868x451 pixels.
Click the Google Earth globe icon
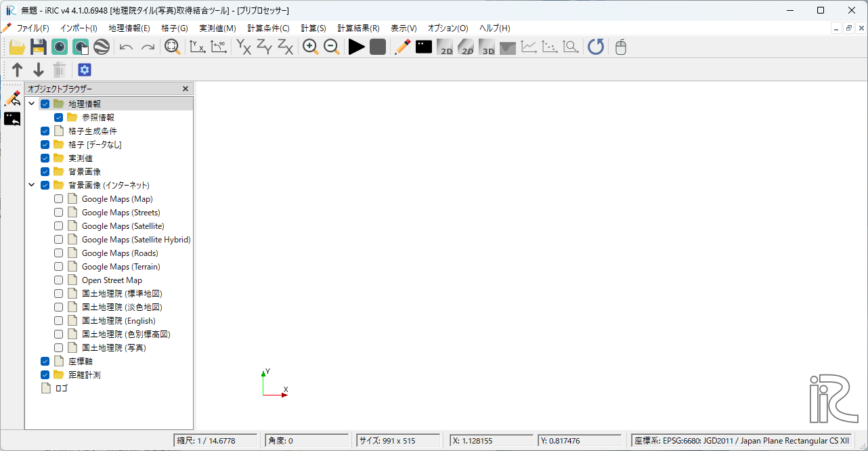pos(102,47)
